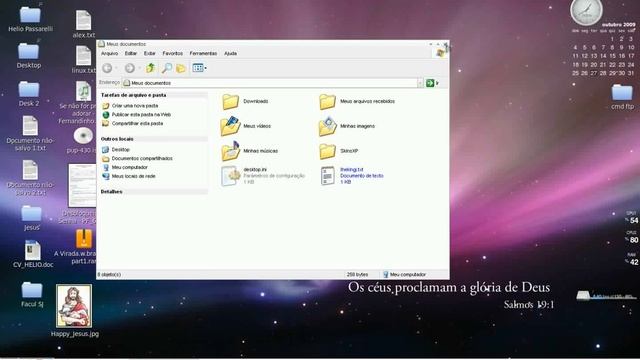Click Publicar esta pasta na Web

point(141,115)
